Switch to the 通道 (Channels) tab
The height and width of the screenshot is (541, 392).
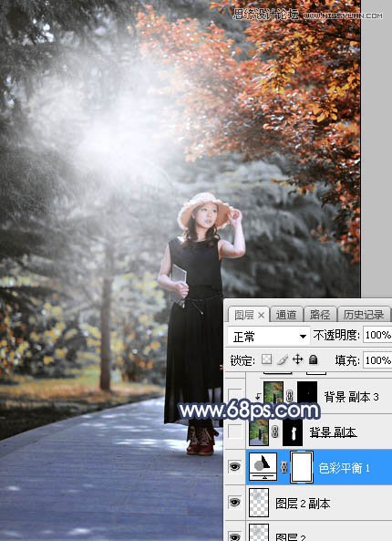pos(286,315)
